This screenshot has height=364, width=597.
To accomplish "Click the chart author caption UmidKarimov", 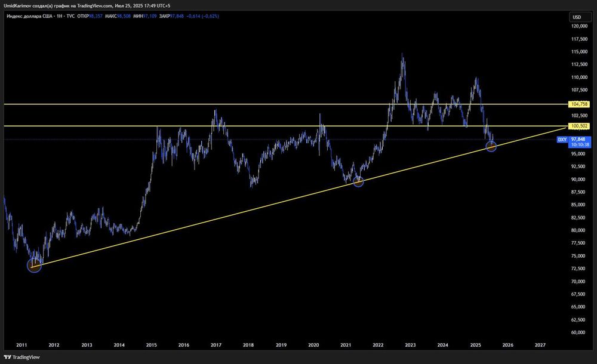I will pyautogui.click(x=18, y=6).
